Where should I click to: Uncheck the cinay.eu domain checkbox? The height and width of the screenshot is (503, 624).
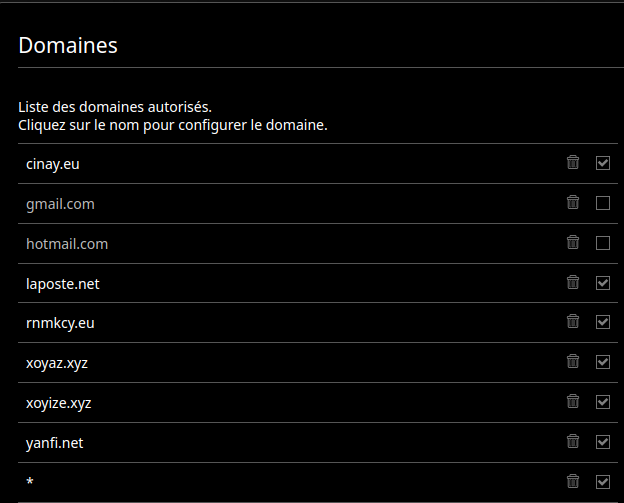[x=603, y=163]
